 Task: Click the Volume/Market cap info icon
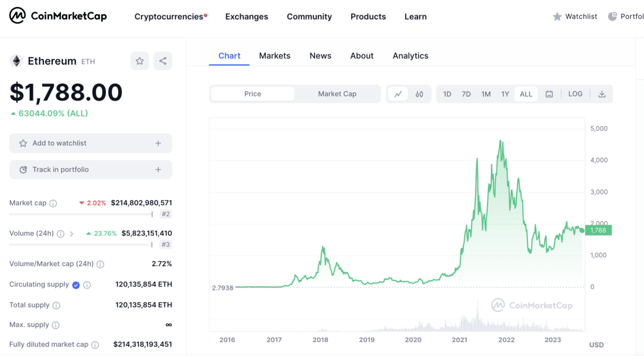coord(100,264)
